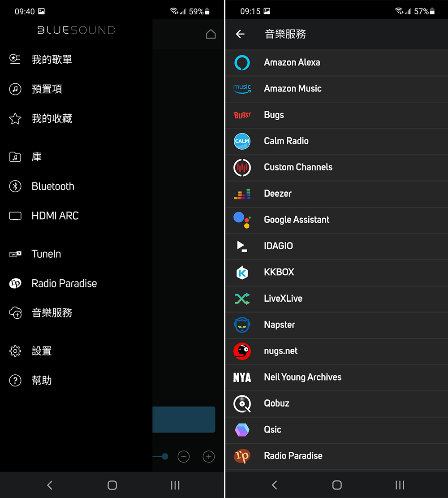Tap the Amazon Alexa ring icon
The image size is (448, 498).
point(242,63)
